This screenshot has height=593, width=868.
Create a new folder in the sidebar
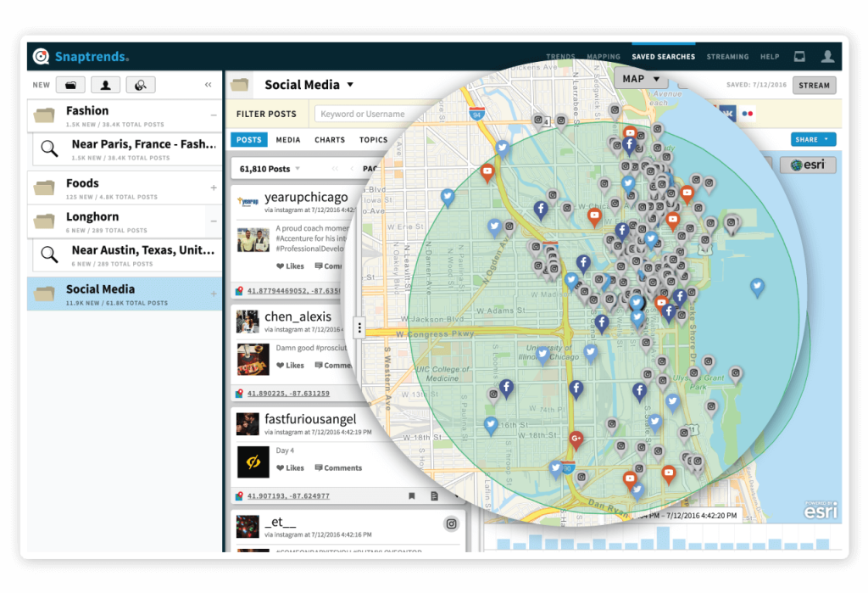click(x=71, y=85)
